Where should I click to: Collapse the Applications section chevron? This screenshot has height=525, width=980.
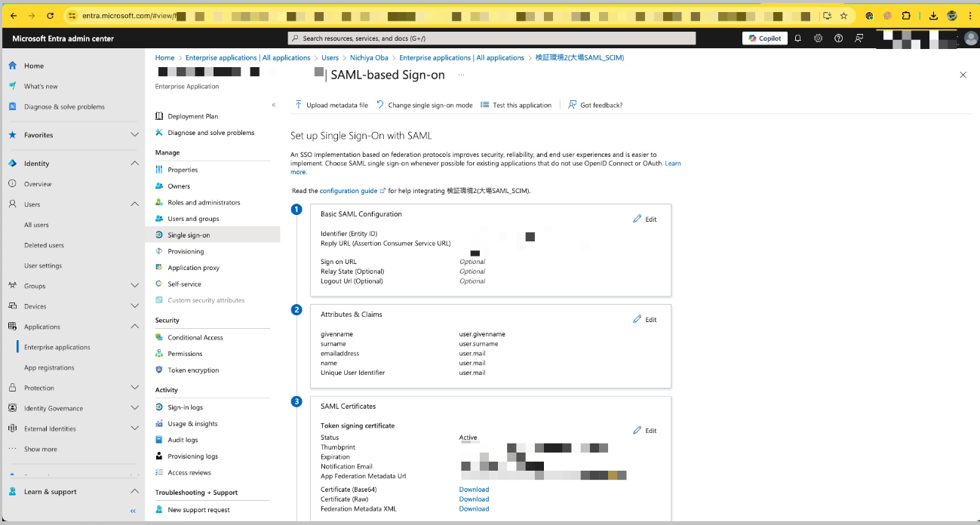pos(135,327)
